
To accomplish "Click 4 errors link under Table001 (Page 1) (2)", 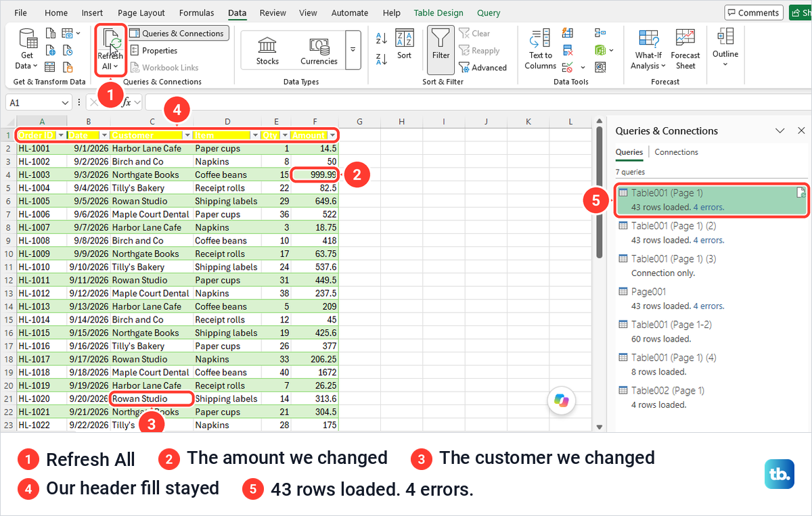I will (708, 240).
